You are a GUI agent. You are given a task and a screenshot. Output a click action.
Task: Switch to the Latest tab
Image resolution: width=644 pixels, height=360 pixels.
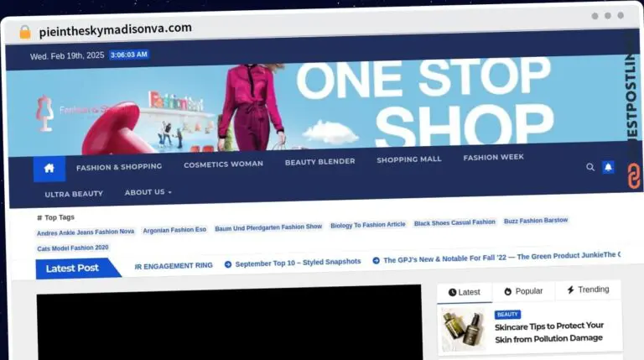click(x=465, y=292)
